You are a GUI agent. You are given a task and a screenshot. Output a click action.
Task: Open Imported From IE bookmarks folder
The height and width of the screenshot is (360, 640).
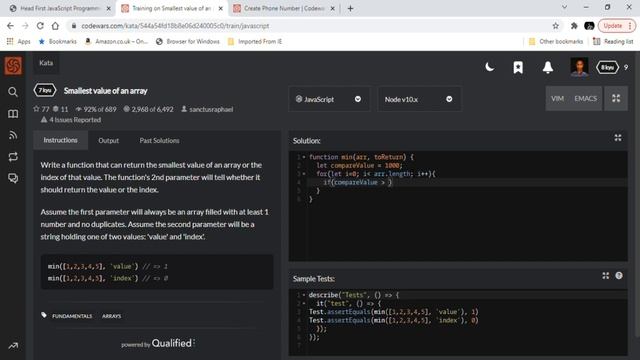(255, 41)
